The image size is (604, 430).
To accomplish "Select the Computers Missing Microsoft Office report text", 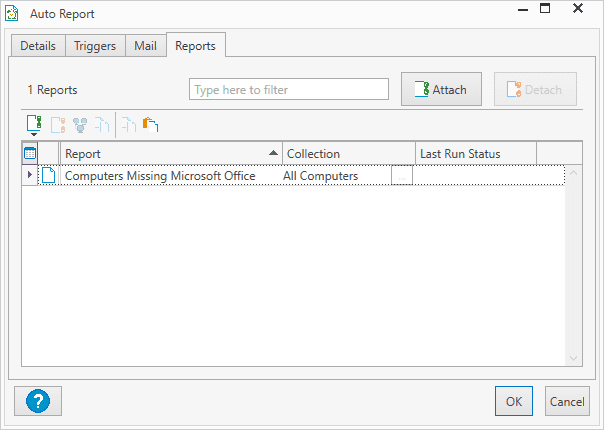I will [x=160, y=176].
